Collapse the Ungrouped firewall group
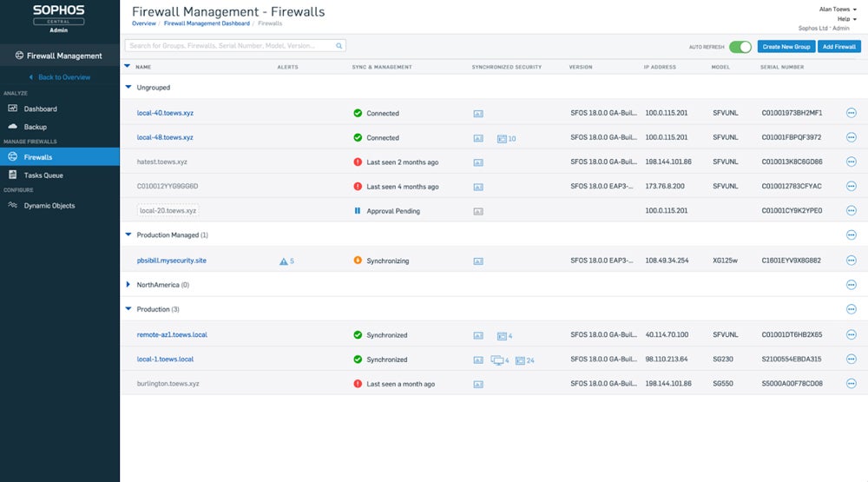 click(128, 88)
